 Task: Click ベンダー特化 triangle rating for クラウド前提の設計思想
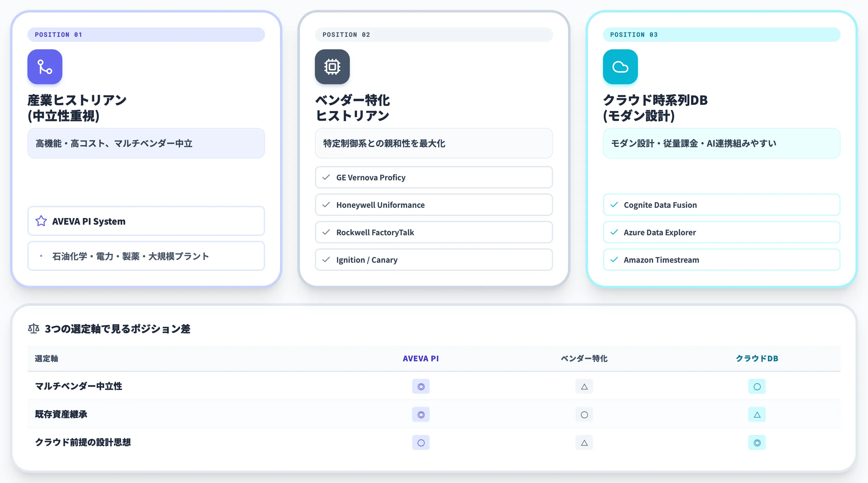point(584,442)
